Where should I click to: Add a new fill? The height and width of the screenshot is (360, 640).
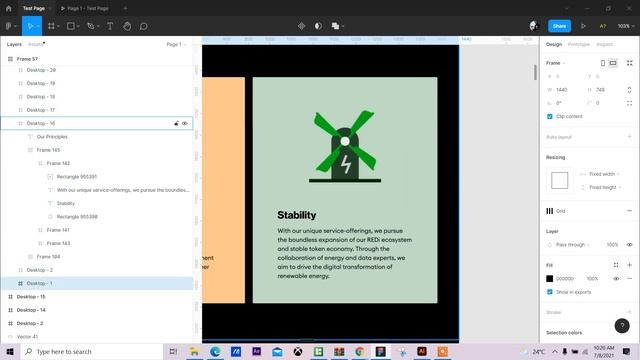pyautogui.click(x=629, y=265)
